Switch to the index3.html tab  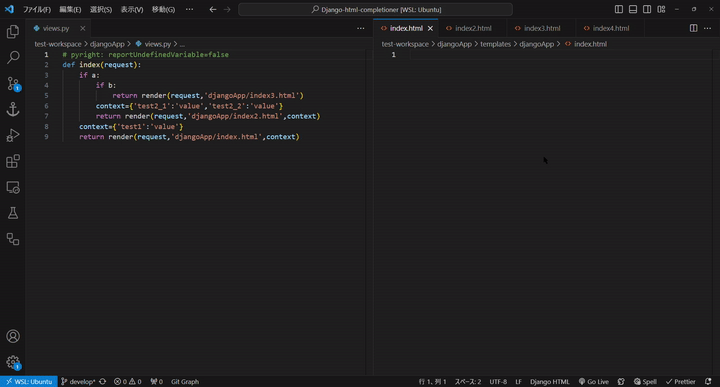pos(542,28)
